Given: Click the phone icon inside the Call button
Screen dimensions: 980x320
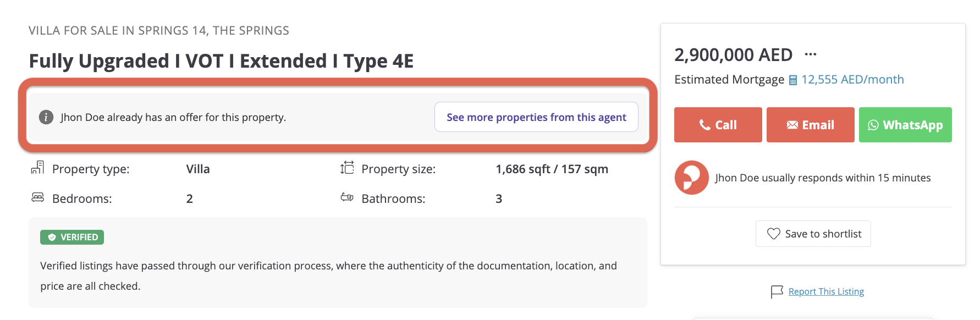Looking at the screenshot, I should 704,125.
